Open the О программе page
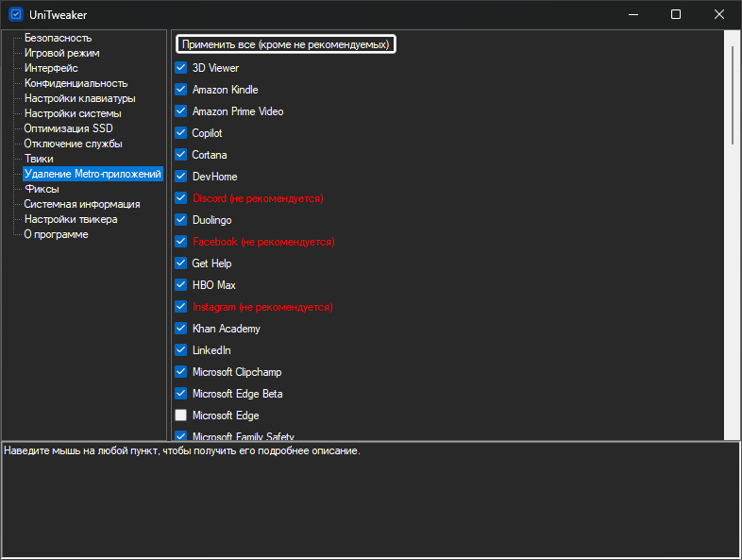This screenshot has height=560, width=742. (56, 234)
